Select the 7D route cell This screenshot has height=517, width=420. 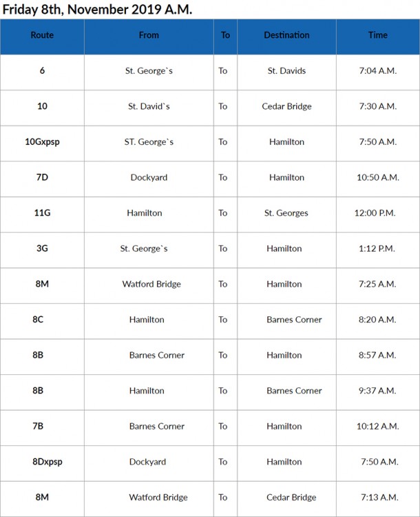pos(42,178)
